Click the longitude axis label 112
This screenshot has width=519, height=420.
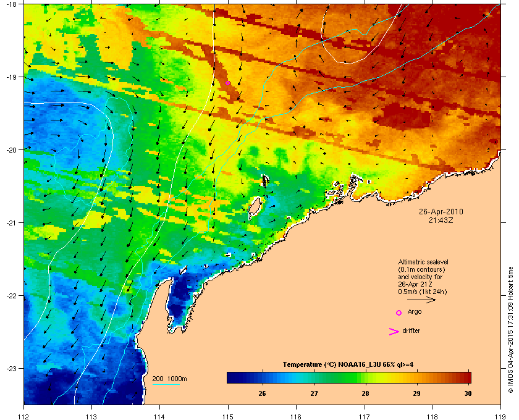[24, 417]
